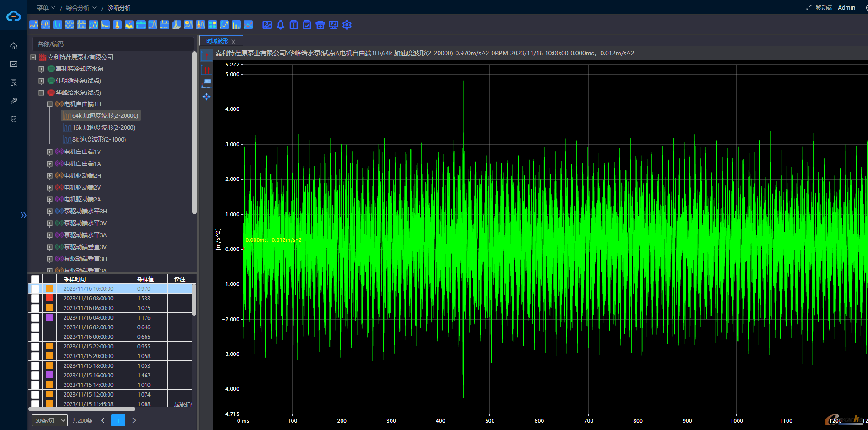Click the crossed lines chart icon in toolbar

pos(248,25)
